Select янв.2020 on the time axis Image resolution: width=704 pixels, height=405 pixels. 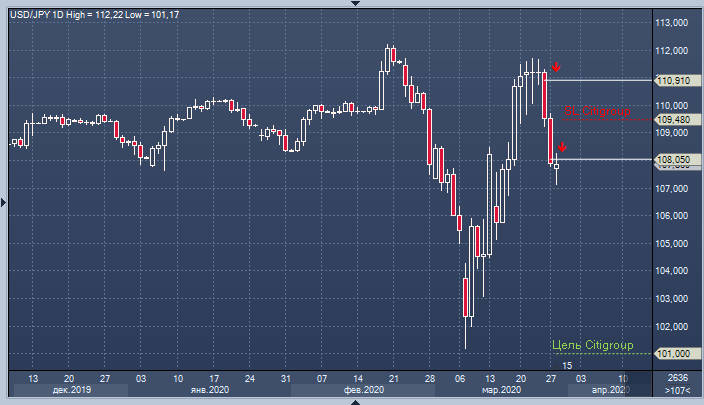[x=208, y=390]
